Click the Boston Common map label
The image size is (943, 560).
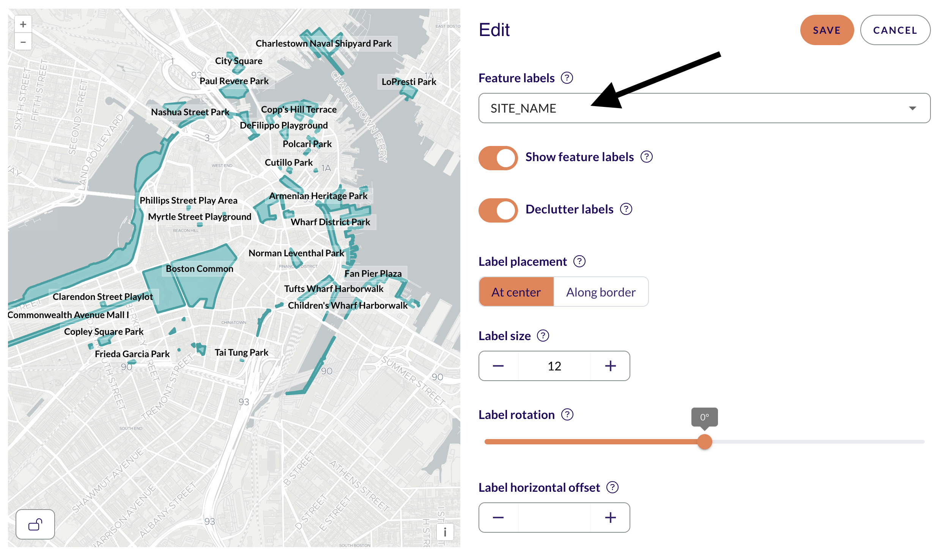pyautogui.click(x=200, y=268)
